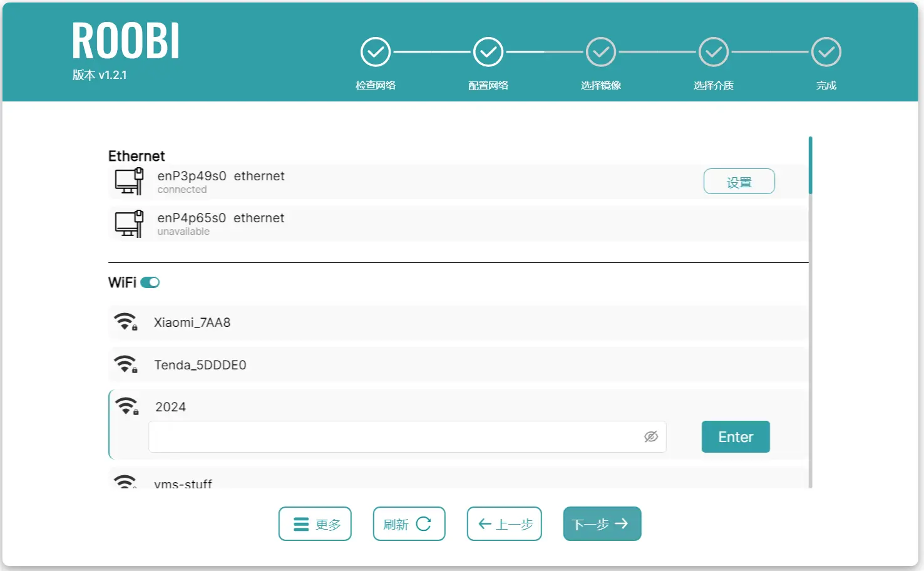The height and width of the screenshot is (571, 924).
Task: Select the Tenda_5DDDE0 network name
Action: [x=200, y=365]
